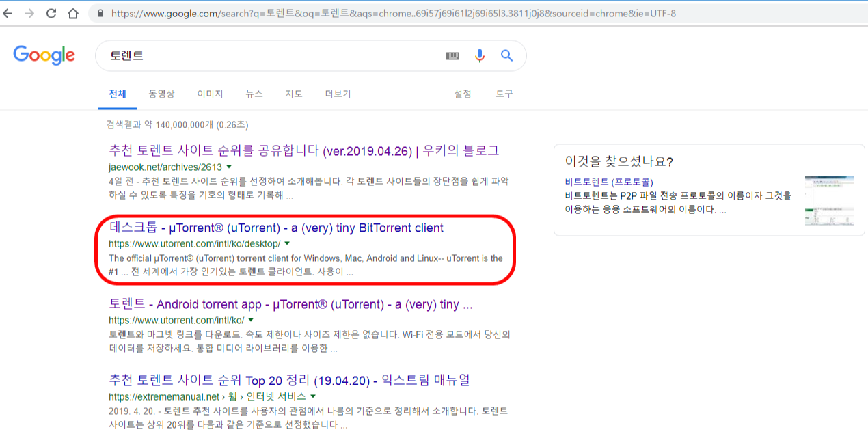Switch to the 이미지 tab

[210, 94]
